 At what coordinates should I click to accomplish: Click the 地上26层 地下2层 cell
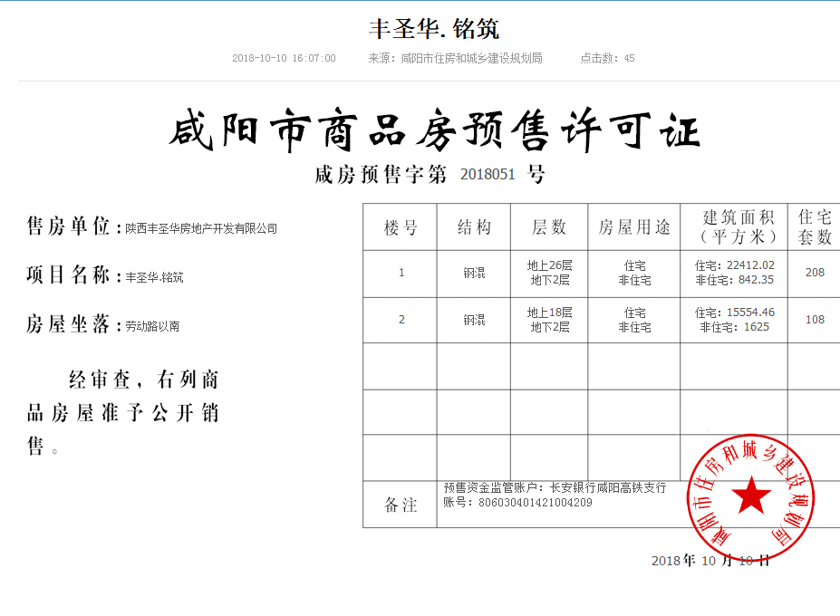click(x=549, y=274)
